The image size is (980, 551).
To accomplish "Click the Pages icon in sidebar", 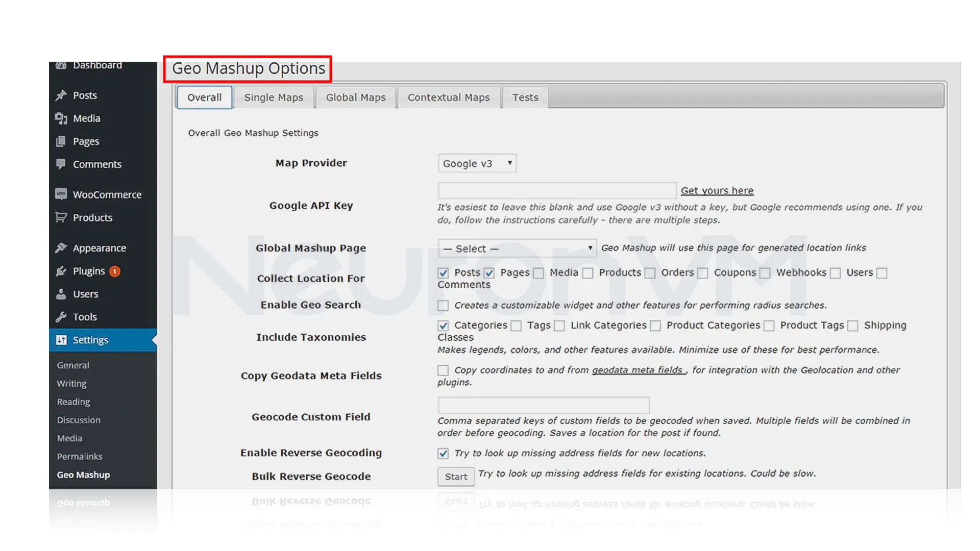I will pos(61,141).
